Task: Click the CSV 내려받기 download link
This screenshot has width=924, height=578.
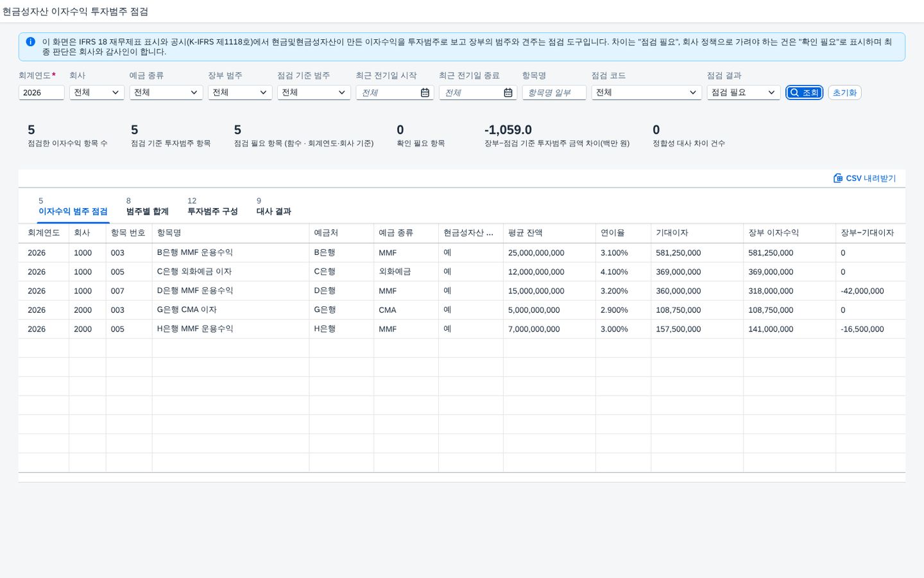Action: pos(864,178)
